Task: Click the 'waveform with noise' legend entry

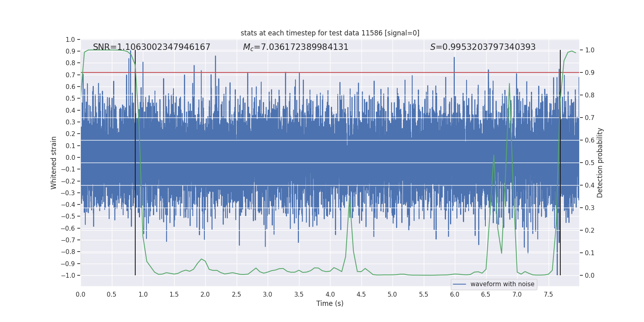Action: point(494,284)
